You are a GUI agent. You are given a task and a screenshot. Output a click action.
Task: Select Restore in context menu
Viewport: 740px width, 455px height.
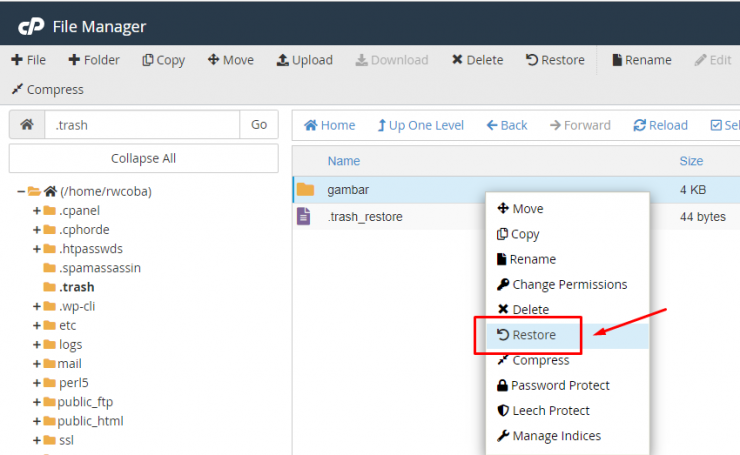click(534, 335)
